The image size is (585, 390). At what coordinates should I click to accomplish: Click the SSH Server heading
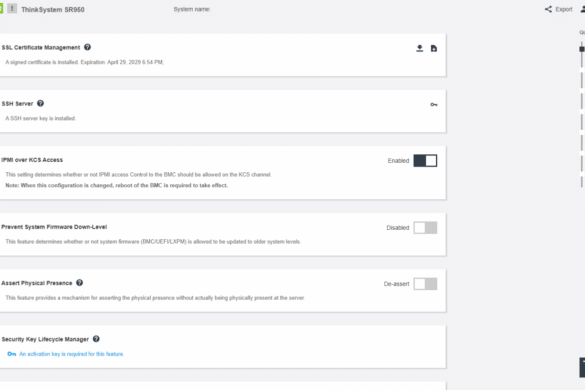click(x=17, y=103)
